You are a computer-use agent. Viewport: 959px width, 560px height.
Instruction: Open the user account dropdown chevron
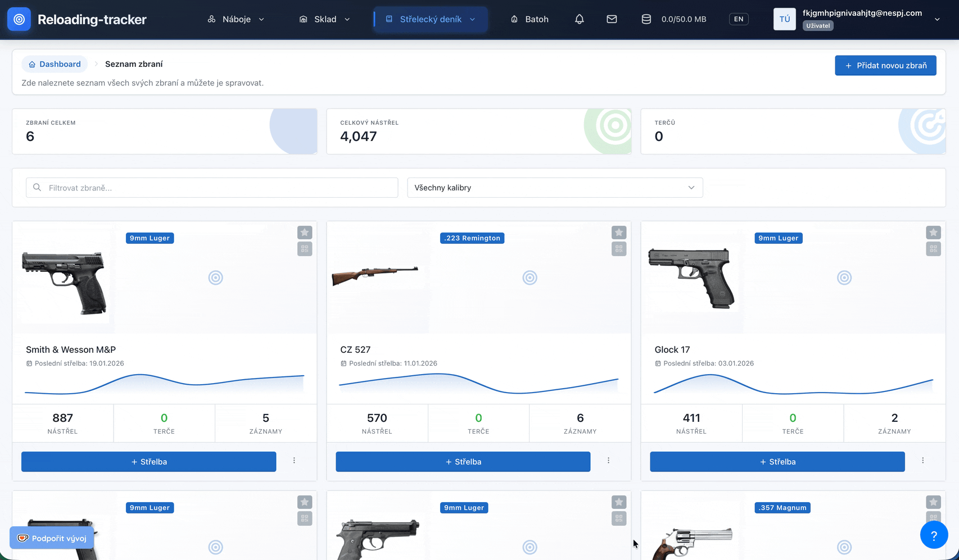point(937,19)
